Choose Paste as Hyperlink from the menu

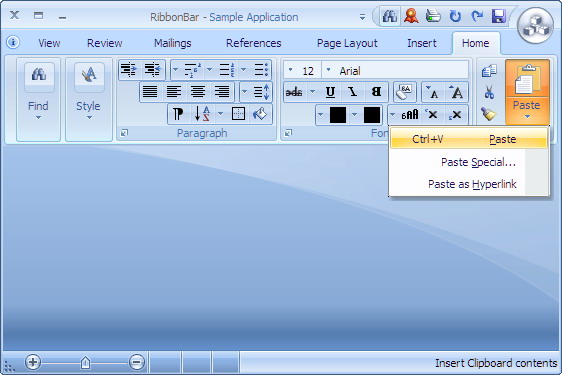click(x=469, y=184)
